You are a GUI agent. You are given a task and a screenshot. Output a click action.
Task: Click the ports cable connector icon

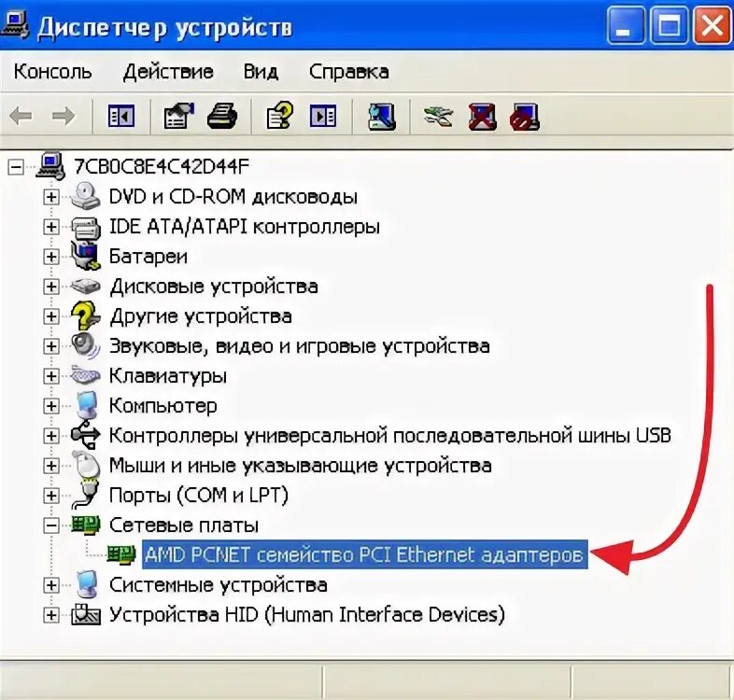tap(86, 494)
